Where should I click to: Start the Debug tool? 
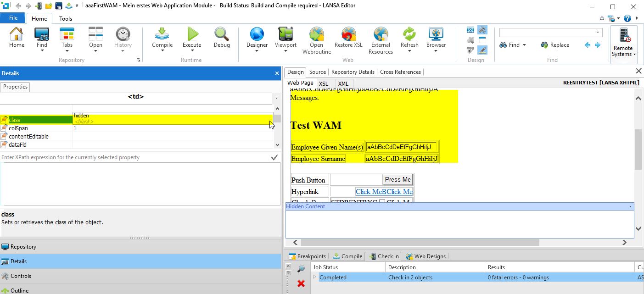tap(222, 34)
